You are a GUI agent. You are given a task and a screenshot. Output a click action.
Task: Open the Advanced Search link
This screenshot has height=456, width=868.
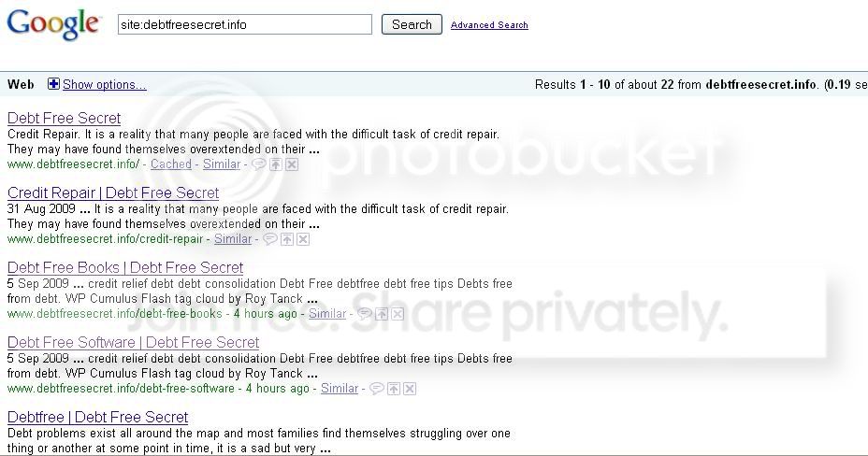point(489,25)
